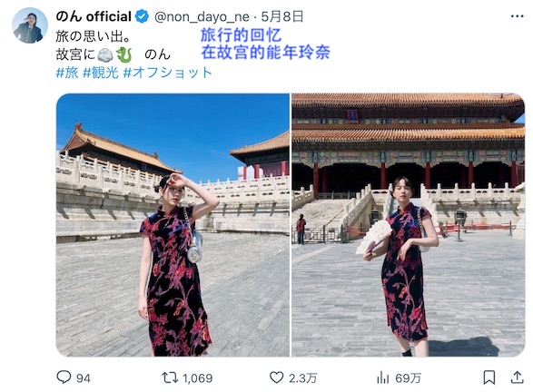Like the post with heart icon
This screenshot has width=533, height=392.
pos(276,377)
